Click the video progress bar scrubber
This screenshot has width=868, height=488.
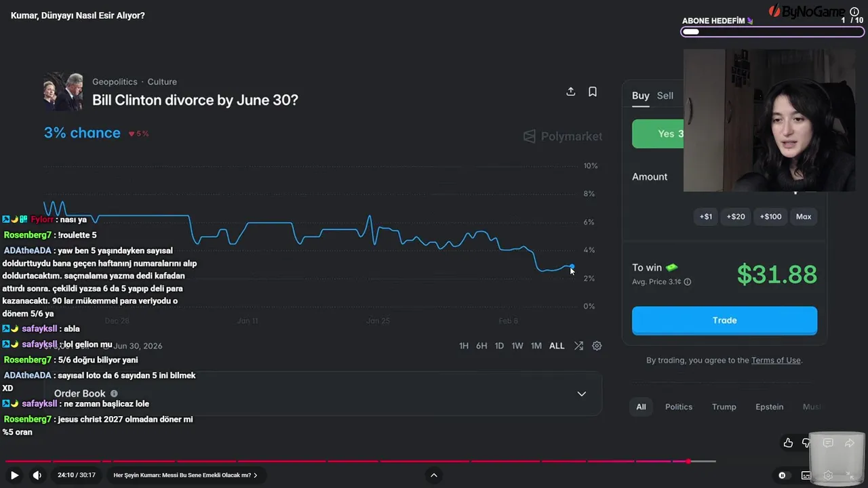point(688,462)
